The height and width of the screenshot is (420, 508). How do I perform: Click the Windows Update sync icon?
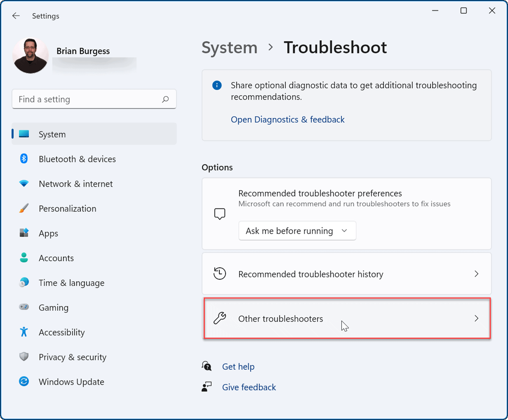[24, 381]
